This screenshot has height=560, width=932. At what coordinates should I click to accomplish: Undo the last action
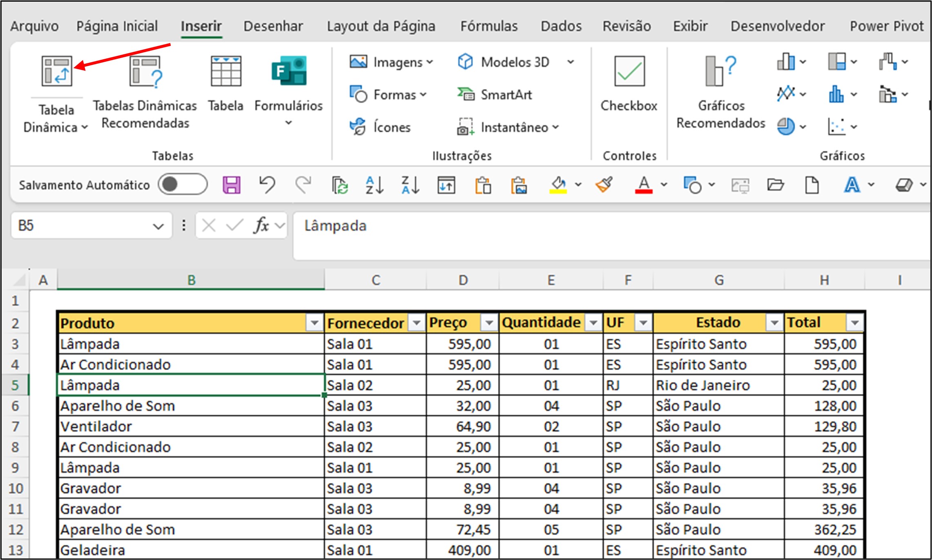tap(267, 185)
